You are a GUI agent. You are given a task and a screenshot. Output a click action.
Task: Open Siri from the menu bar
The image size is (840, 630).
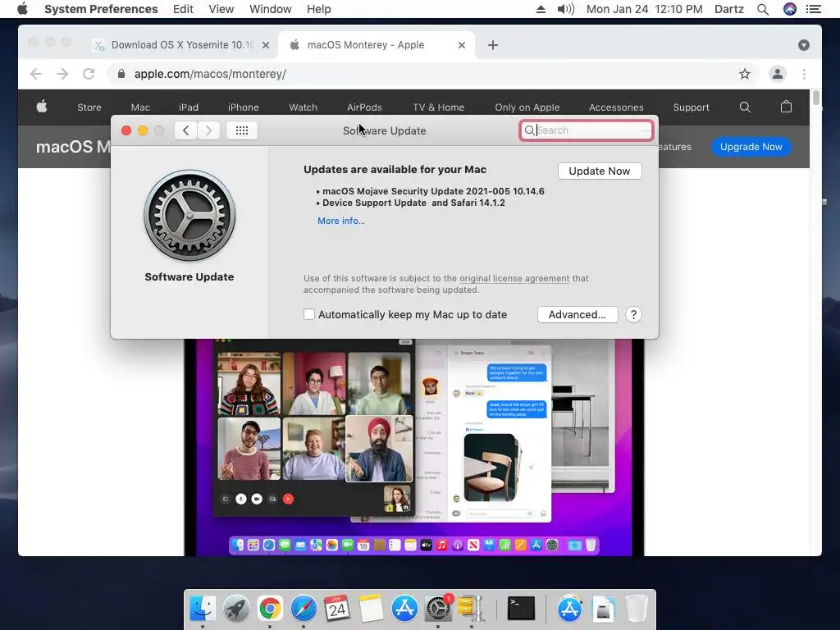(790, 9)
